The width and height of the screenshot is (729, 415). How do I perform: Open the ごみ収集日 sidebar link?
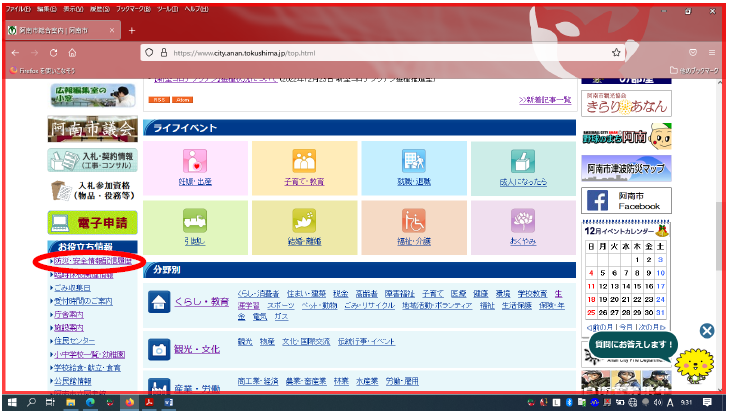tap(72, 288)
